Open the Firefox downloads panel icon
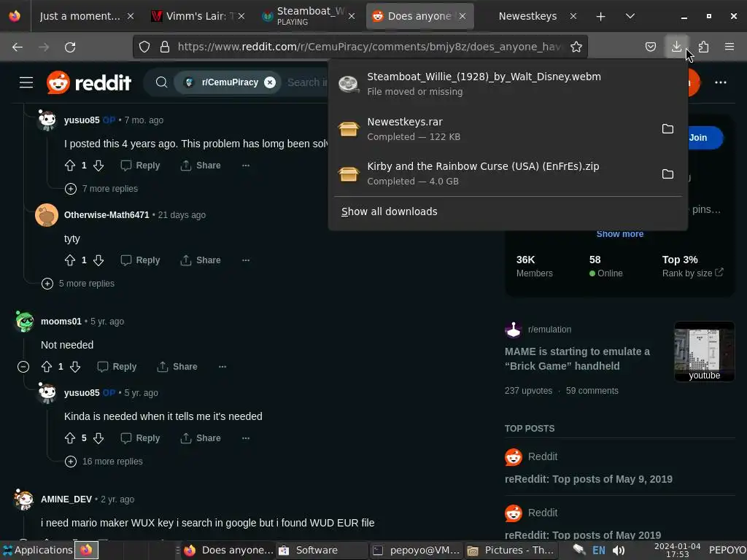The width and height of the screenshot is (747, 560). (676, 47)
